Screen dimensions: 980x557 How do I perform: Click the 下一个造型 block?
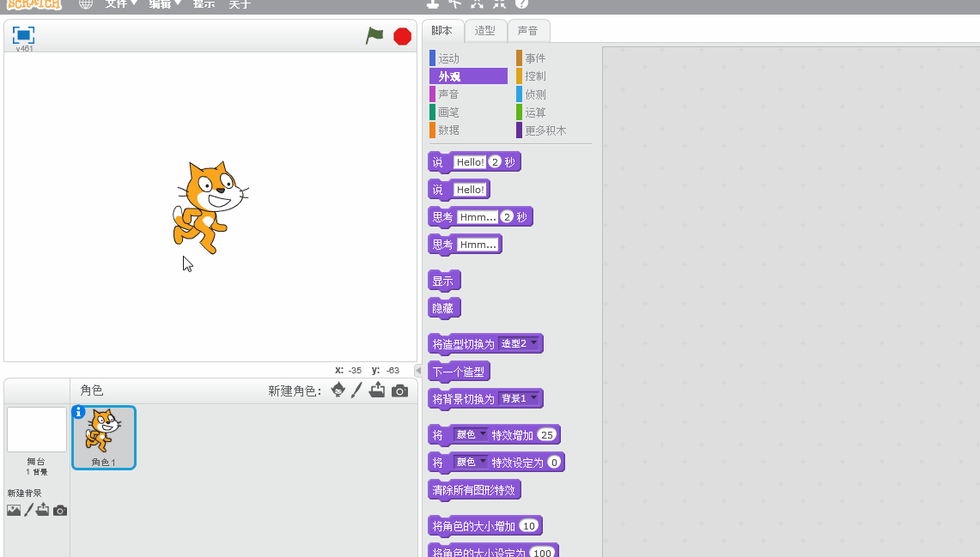click(459, 372)
